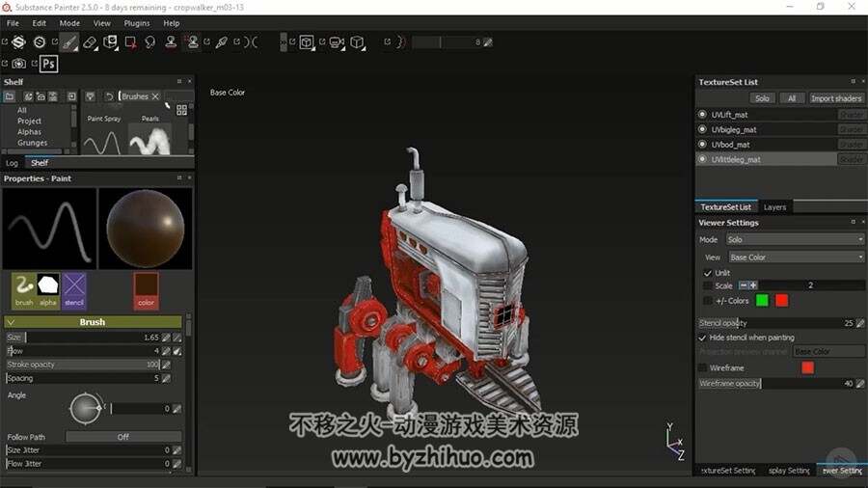
Task: Switch to the Layers tab
Action: 775,207
